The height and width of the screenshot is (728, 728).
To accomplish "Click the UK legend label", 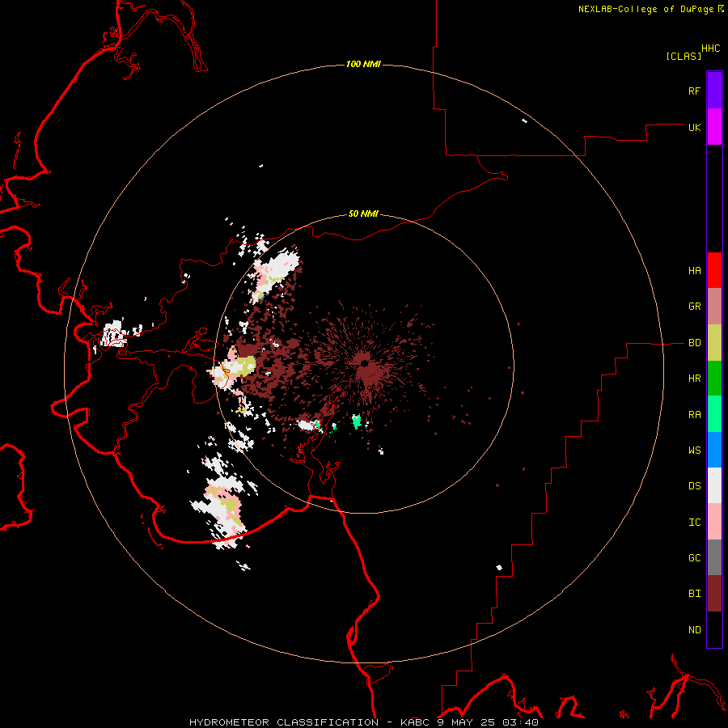I will pyautogui.click(x=694, y=127).
